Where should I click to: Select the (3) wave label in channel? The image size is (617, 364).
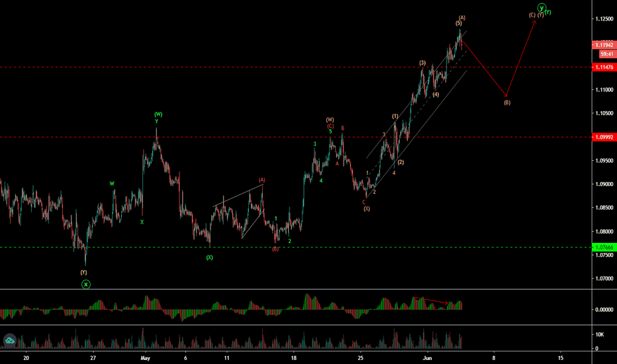pyautogui.click(x=422, y=63)
